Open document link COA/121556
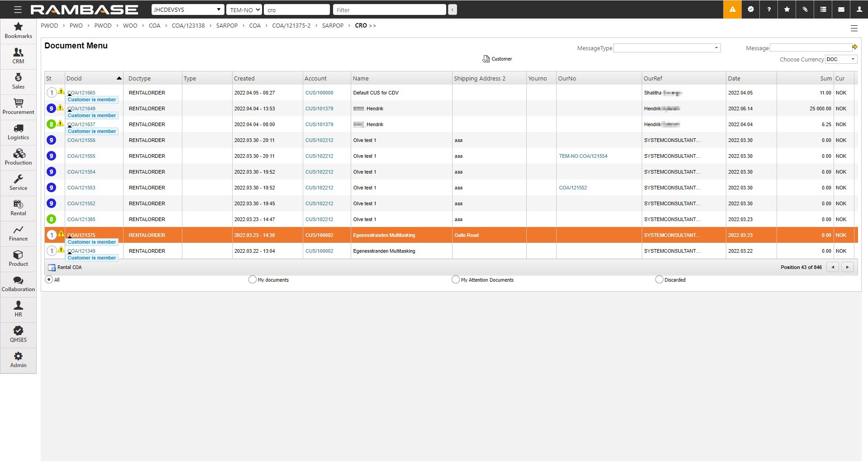The width and height of the screenshot is (868, 472). [x=81, y=140]
